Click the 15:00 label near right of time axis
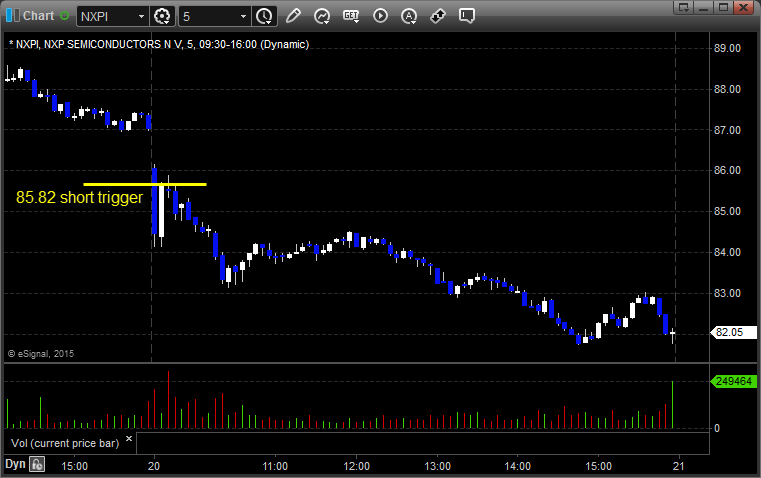 point(598,466)
